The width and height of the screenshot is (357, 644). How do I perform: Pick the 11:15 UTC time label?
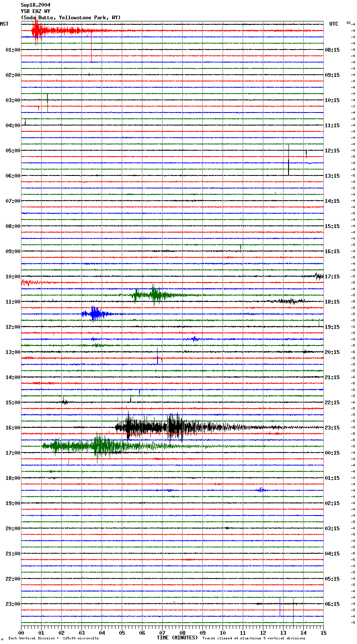point(332,126)
